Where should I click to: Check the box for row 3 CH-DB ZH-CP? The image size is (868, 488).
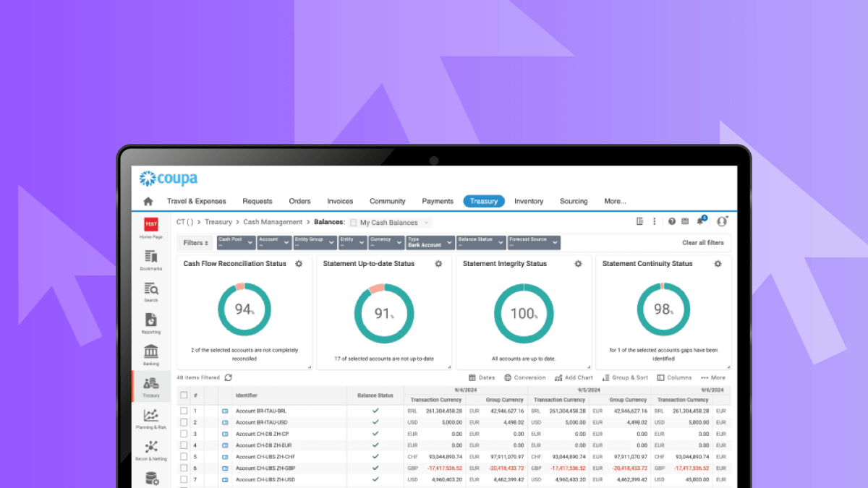[x=184, y=434]
